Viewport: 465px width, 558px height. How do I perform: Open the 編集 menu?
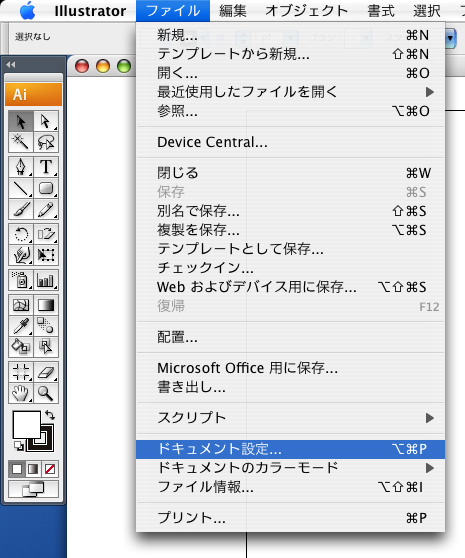point(233,11)
